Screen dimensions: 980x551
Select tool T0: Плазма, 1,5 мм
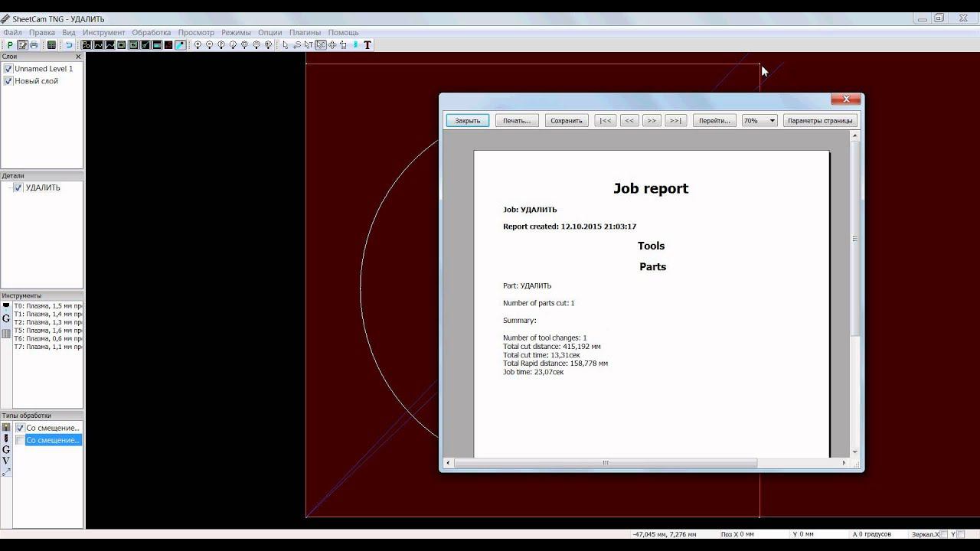[x=48, y=306]
